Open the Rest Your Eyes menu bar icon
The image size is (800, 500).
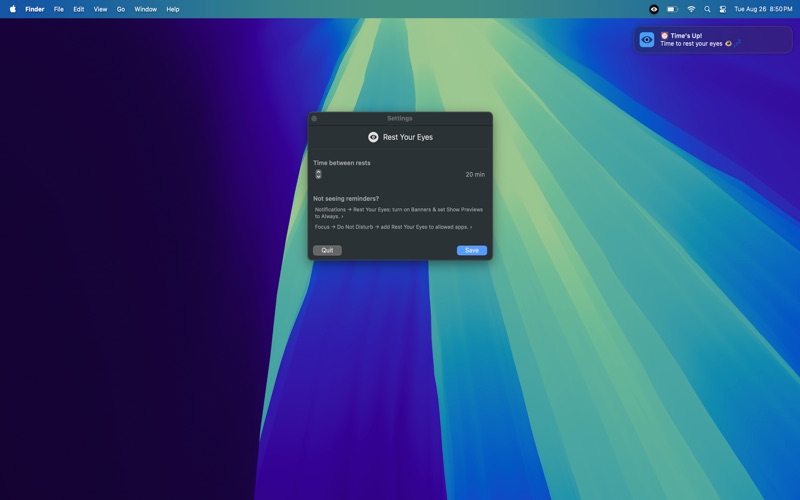654,9
